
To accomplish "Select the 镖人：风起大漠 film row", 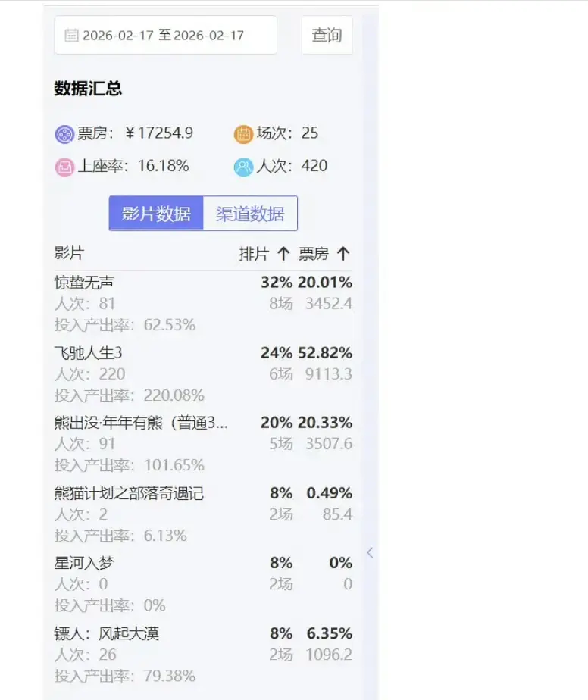I will pos(107,633).
